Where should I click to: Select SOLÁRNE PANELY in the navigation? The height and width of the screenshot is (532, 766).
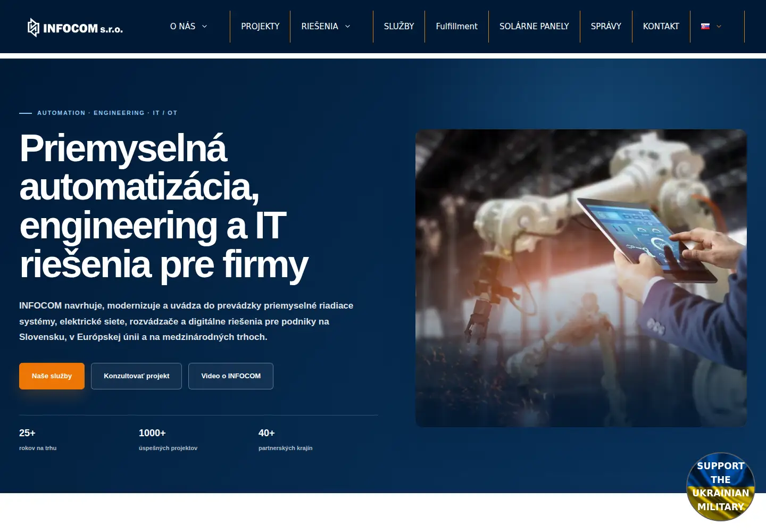point(534,26)
